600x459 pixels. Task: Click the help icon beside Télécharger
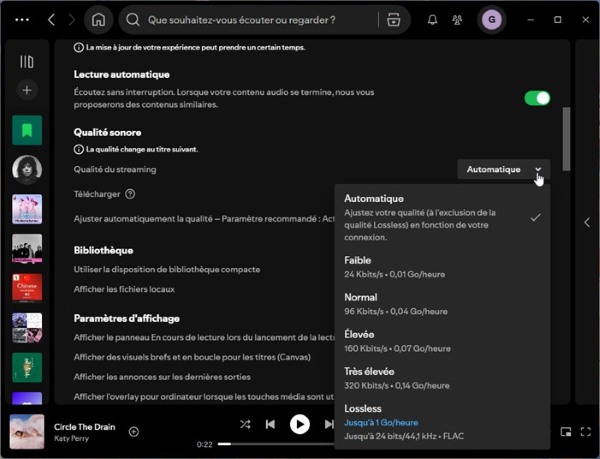tap(130, 194)
